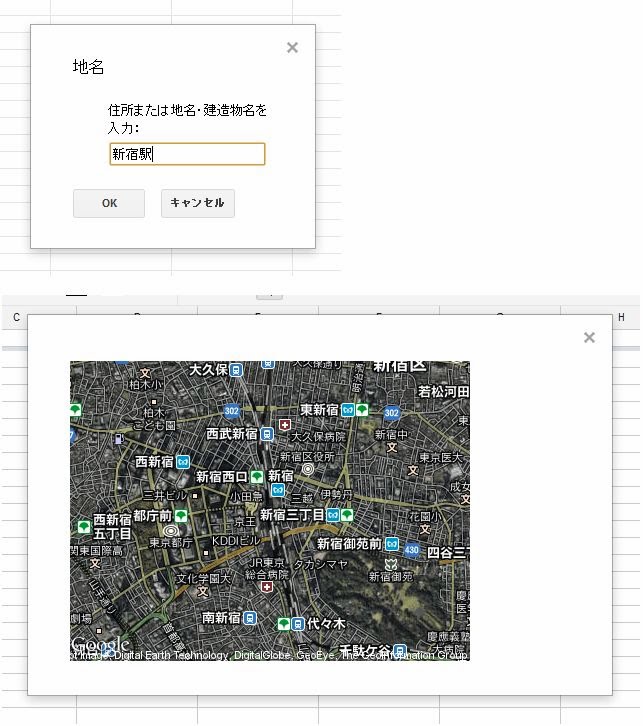Viewport: 643px width, 726px height.
Task: Select column C header in spreadsheet
Action: [x=16, y=318]
